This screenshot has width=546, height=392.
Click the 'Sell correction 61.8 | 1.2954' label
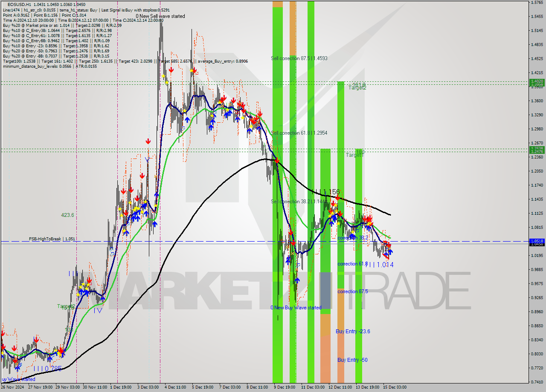pos(299,133)
